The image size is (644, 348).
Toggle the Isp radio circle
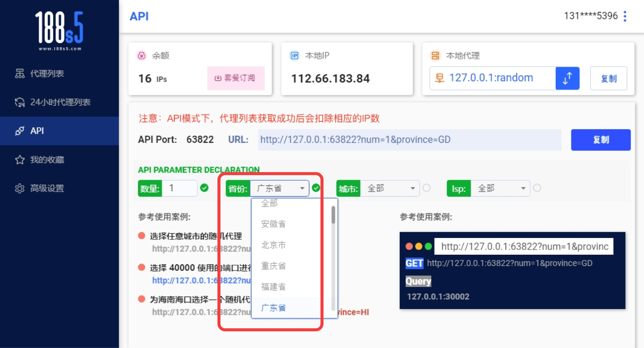(537, 188)
